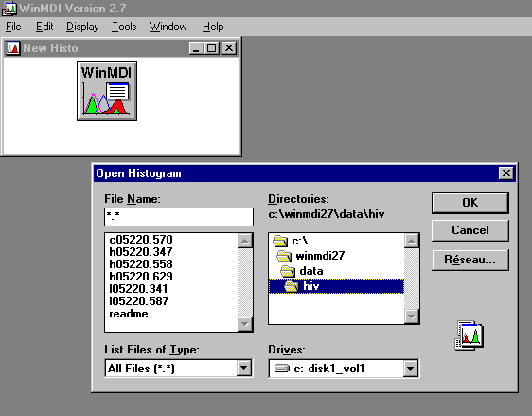
Task: Expand List Files of Type dropdown
Action: coord(244,368)
